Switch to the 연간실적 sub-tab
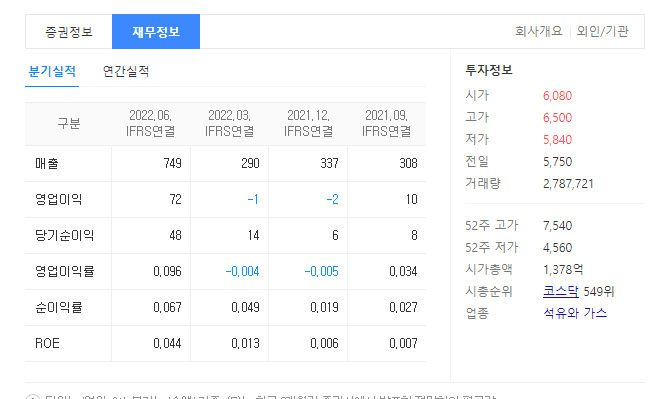Viewport: 665px width, 399px height. [x=126, y=71]
